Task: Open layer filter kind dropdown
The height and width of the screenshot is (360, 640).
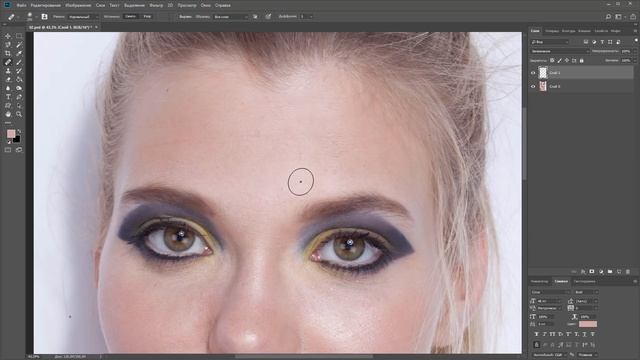Action: (549, 42)
